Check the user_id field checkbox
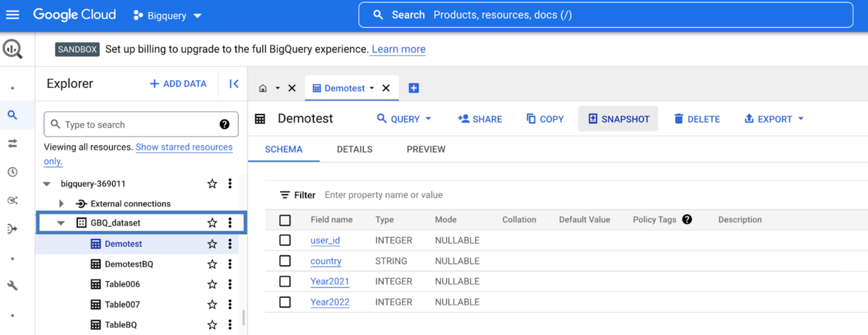 click(x=285, y=240)
